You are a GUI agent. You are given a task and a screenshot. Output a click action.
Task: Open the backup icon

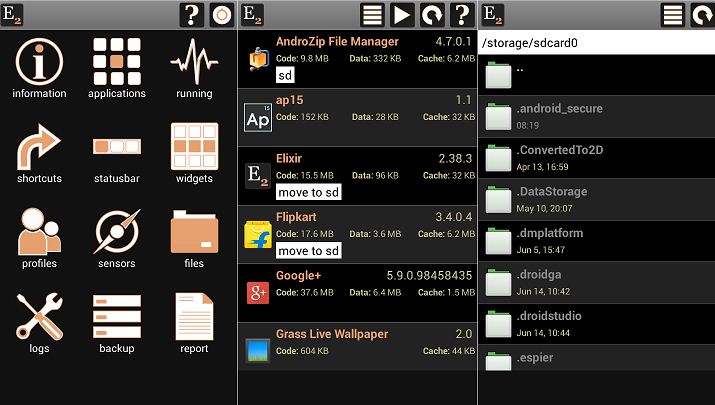pos(117,317)
